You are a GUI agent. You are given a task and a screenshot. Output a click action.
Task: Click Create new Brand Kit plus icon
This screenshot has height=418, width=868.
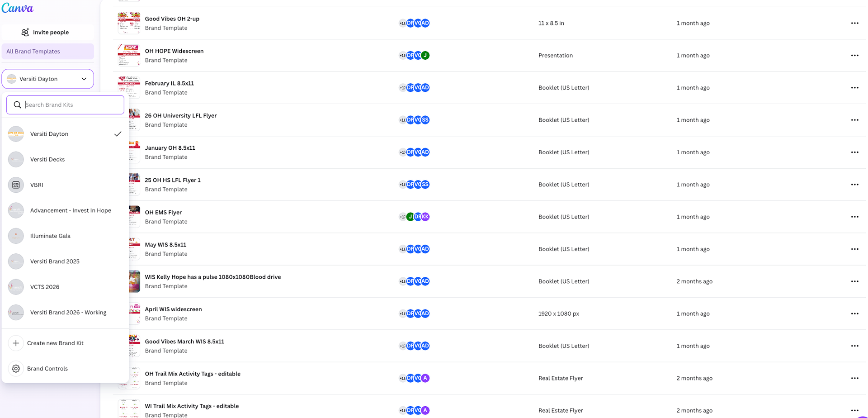(16, 343)
